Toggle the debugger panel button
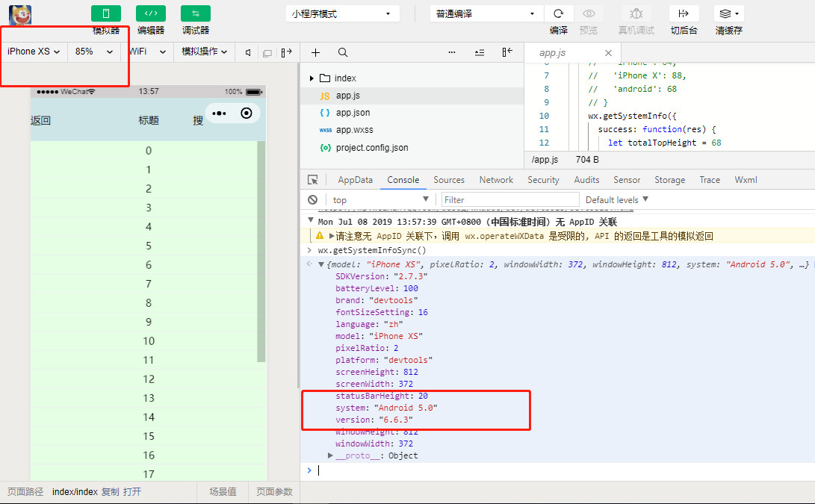Screen dimensions: 815x504 pos(195,13)
